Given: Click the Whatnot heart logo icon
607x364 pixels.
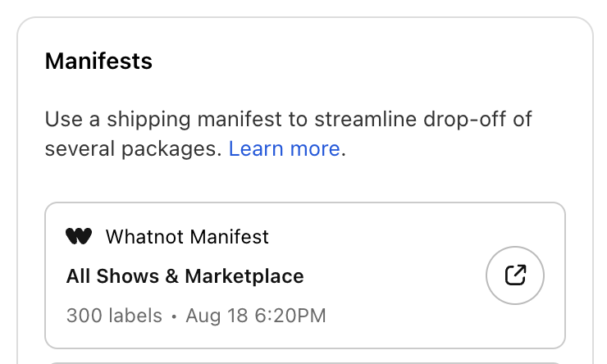Looking at the screenshot, I should click(79, 237).
